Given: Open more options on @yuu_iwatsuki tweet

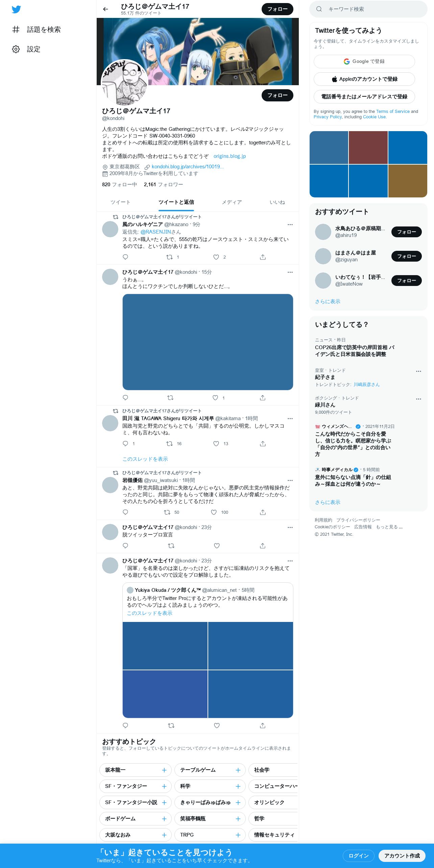Looking at the screenshot, I should (290, 480).
